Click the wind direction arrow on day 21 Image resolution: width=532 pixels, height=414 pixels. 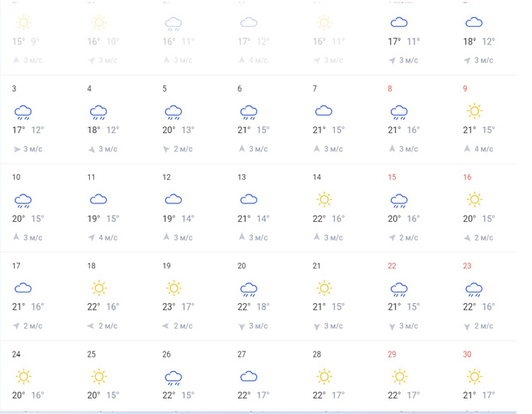[317, 326]
